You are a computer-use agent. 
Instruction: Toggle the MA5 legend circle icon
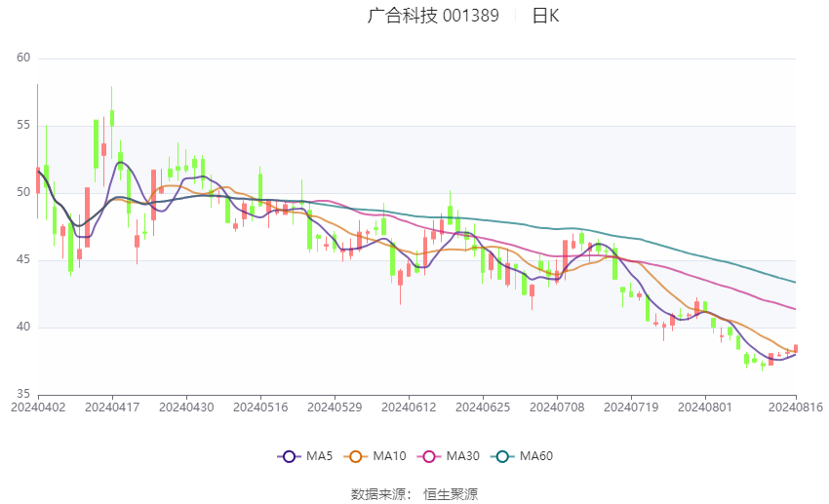pyautogui.click(x=289, y=456)
